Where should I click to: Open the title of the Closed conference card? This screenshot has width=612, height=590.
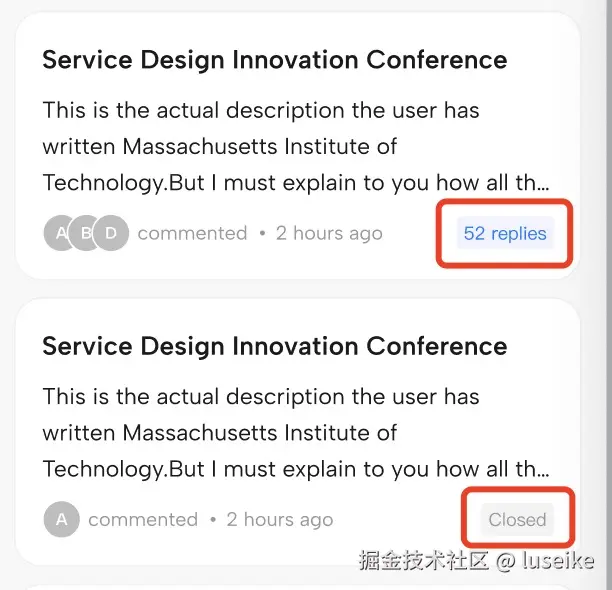[x=274, y=347]
